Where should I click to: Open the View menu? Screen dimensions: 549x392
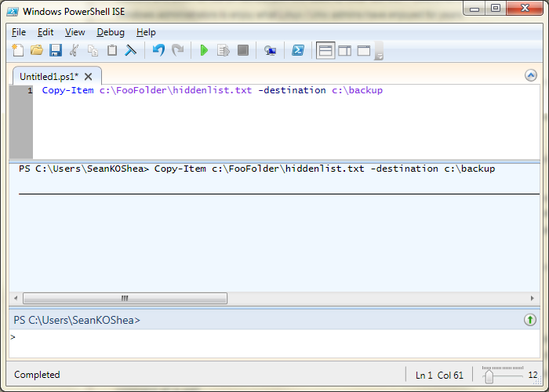tap(75, 32)
